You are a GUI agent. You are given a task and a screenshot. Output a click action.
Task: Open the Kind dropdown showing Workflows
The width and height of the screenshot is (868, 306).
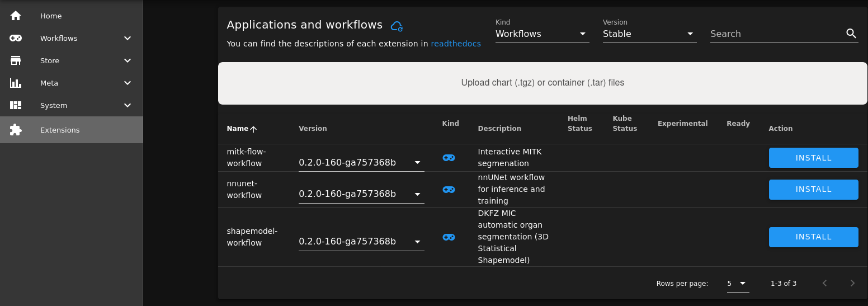click(x=542, y=34)
